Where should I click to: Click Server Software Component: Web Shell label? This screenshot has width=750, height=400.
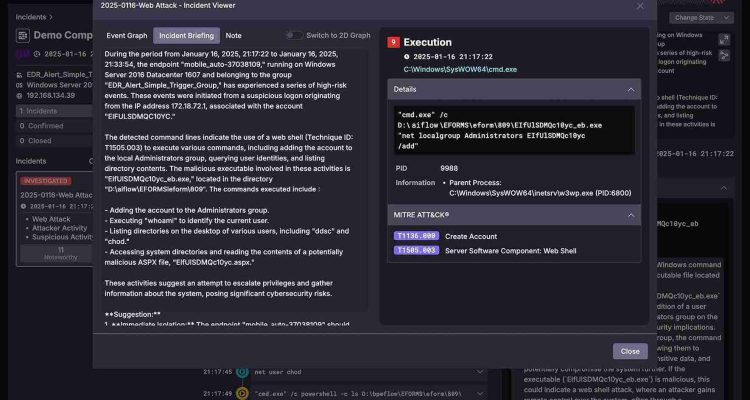510,251
